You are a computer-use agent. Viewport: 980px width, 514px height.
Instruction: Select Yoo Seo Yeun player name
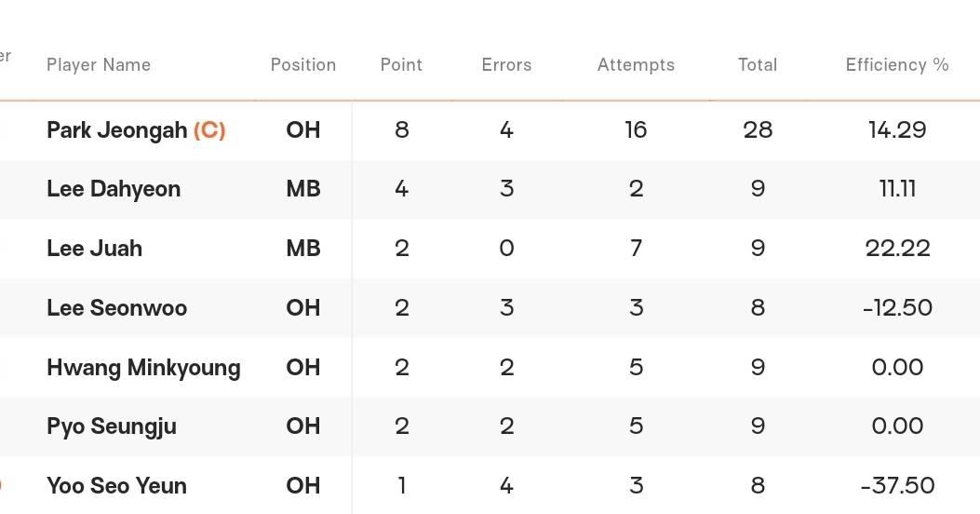click(117, 486)
